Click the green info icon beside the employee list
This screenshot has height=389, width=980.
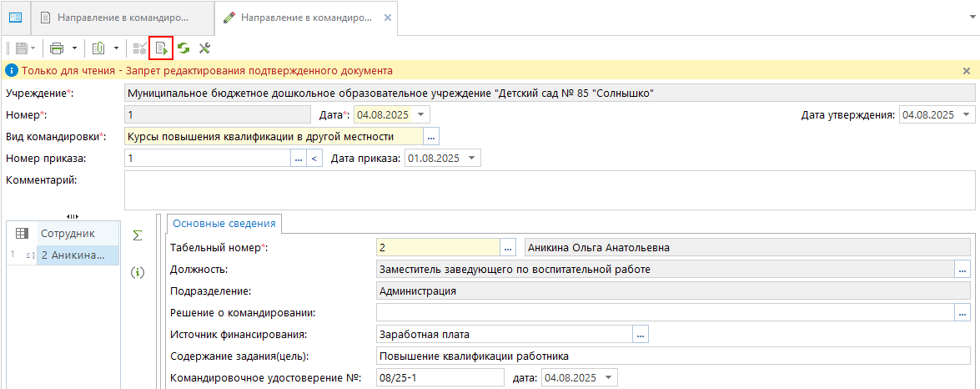138,272
